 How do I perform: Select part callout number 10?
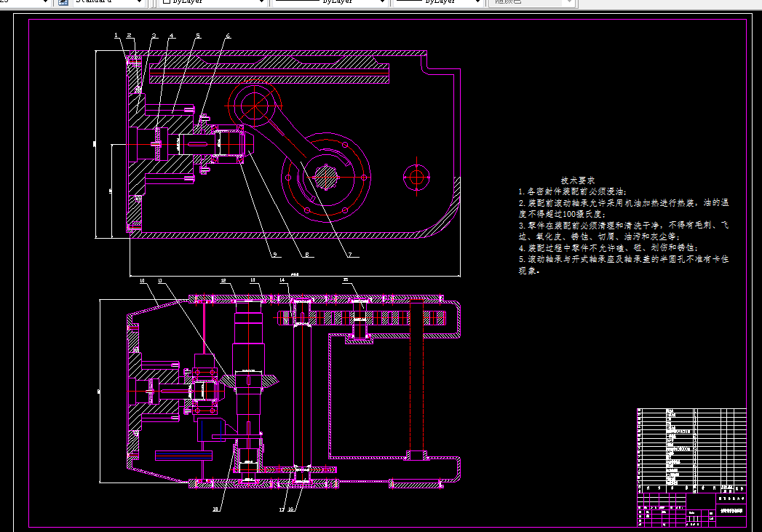142,280
